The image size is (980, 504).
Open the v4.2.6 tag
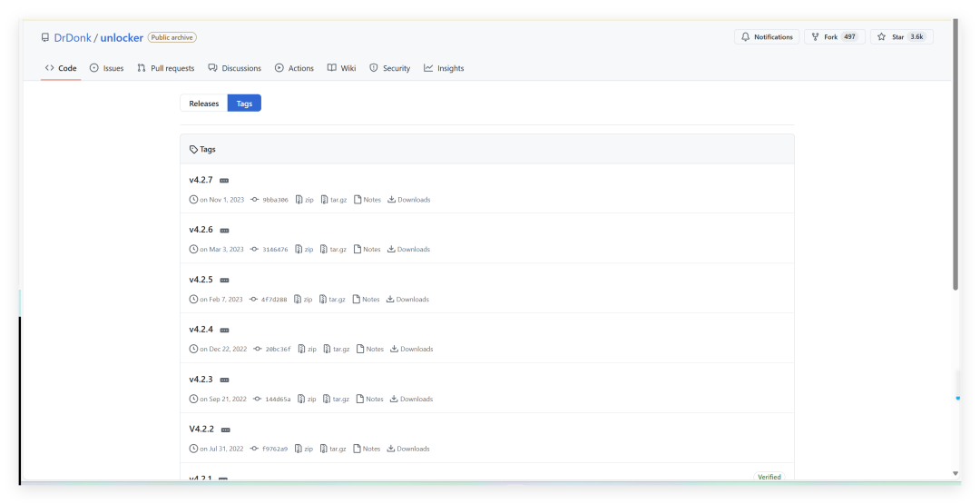point(201,230)
